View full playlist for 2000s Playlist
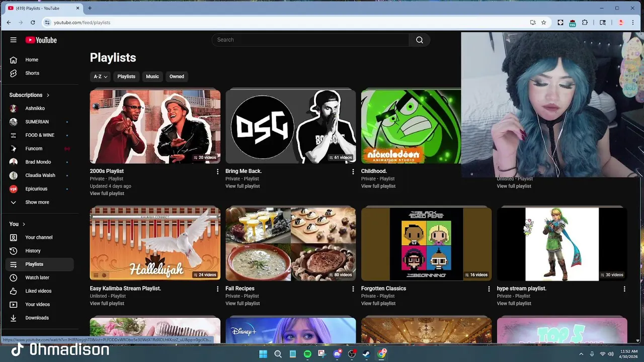This screenshot has width=644, height=362. [107, 194]
